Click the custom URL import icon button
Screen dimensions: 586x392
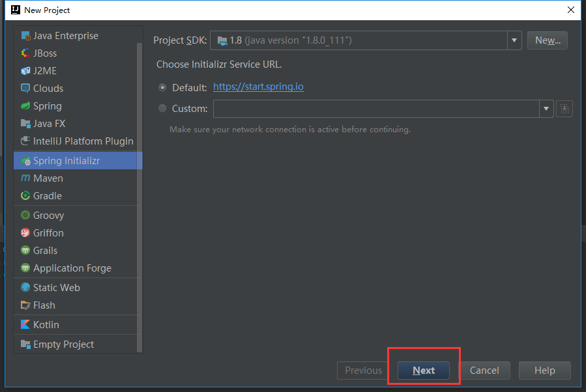coord(564,109)
